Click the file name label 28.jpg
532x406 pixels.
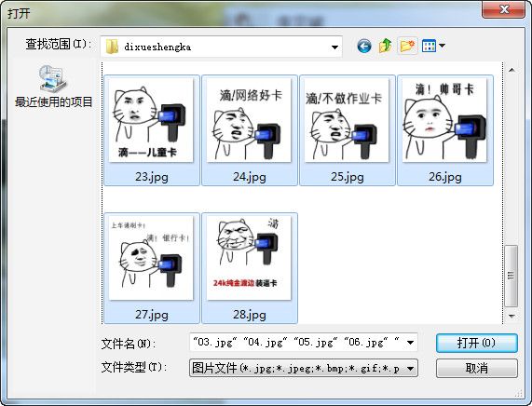(x=250, y=315)
